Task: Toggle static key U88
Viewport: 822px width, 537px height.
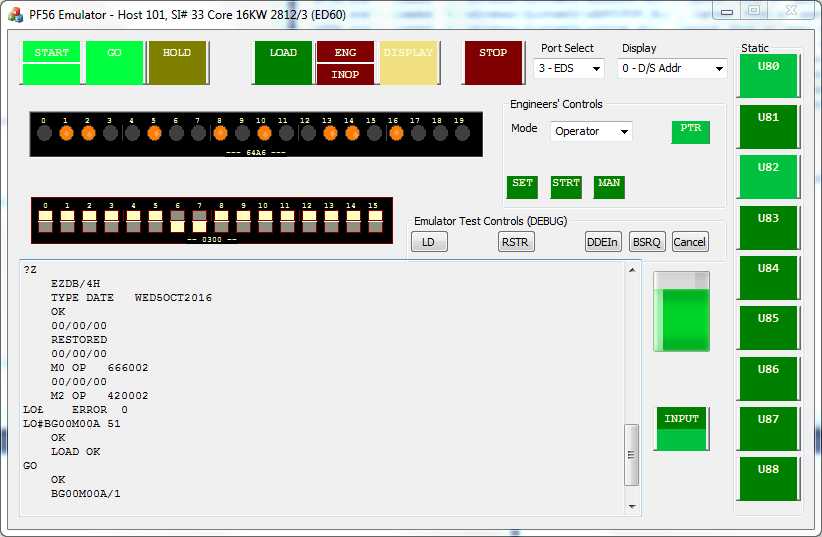Action: [x=768, y=478]
